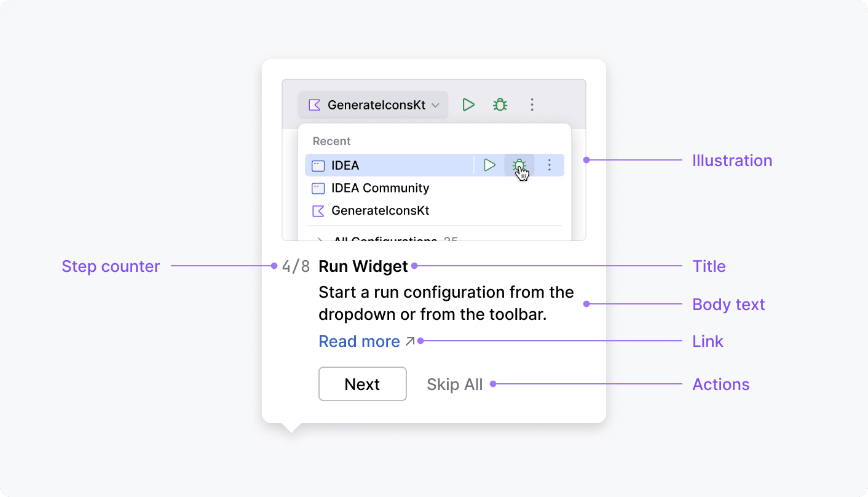The width and height of the screenshot is (868, 497).
Task: Choose GenerateIconsKt from the Recent list
Action: 380,211
